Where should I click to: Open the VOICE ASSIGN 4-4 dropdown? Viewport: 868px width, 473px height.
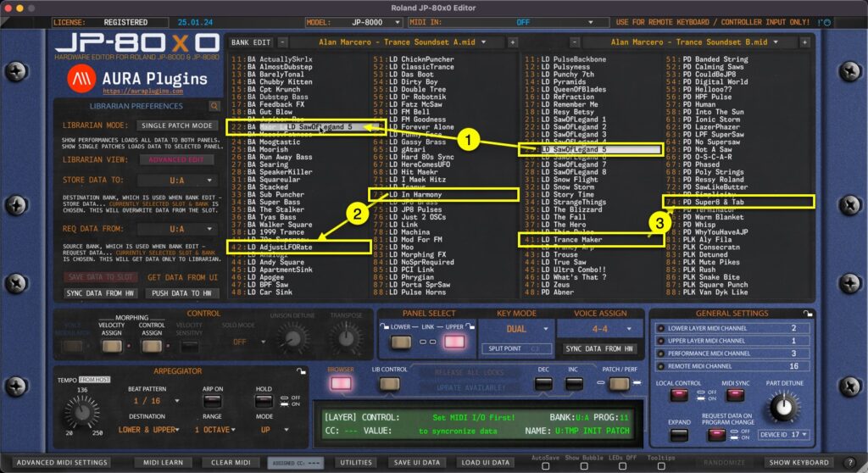(x=600, y=329)
